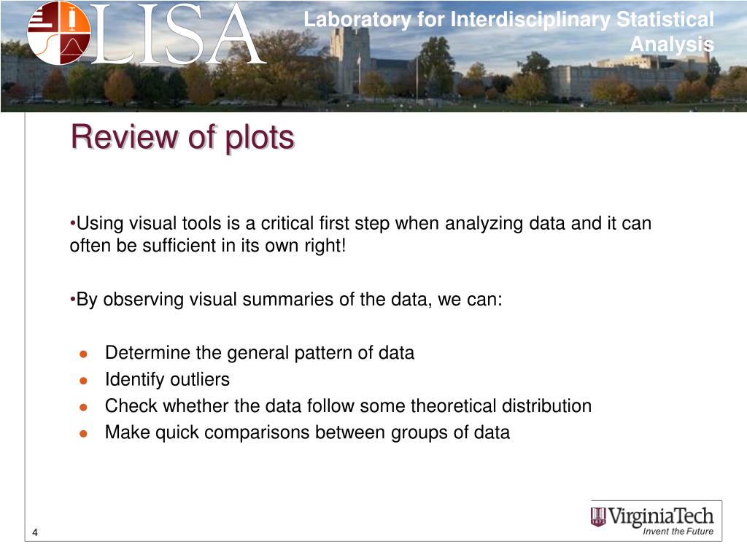Image resolution: width=747 pixels, height=560 pixels.
Task: Click the orange bullet before Make quick comparisons
Action: [83, 434]
